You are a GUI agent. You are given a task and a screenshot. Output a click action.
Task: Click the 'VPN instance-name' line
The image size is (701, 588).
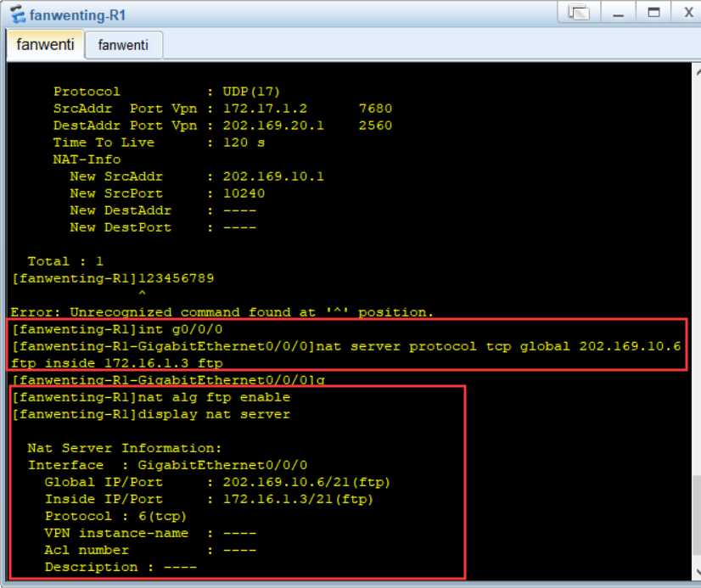coord(151,533)
